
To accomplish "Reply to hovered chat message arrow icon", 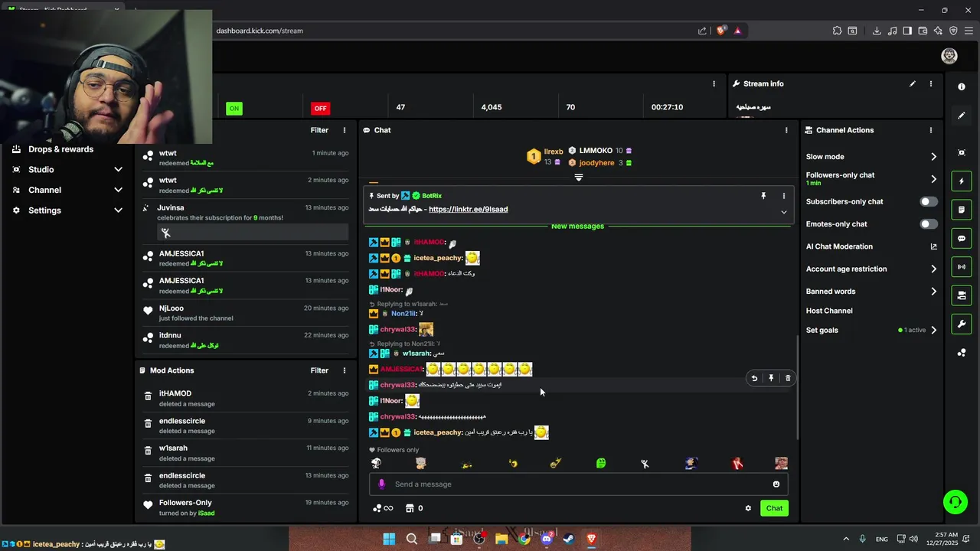I will tap(754, 378).
